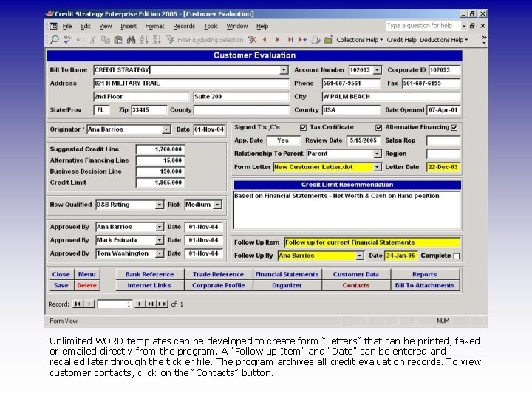The width and height of the screenshot is (532, 399).
Task: Open the Originator dropdown
Action: click(x=166, y=129)
